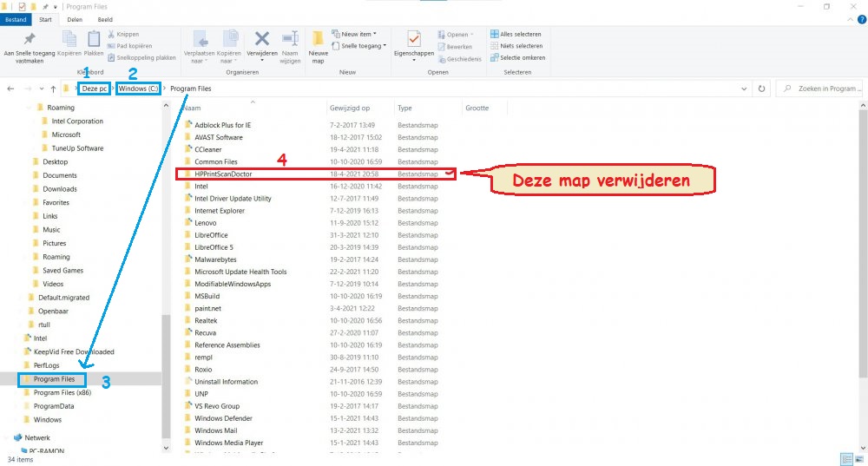Switch to details view icon in status bar

coord(846,459)
